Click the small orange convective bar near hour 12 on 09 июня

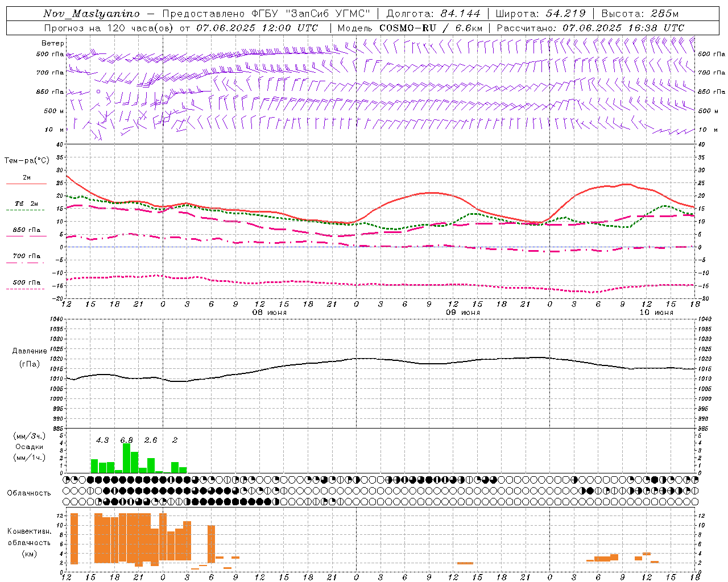[465, 563]
